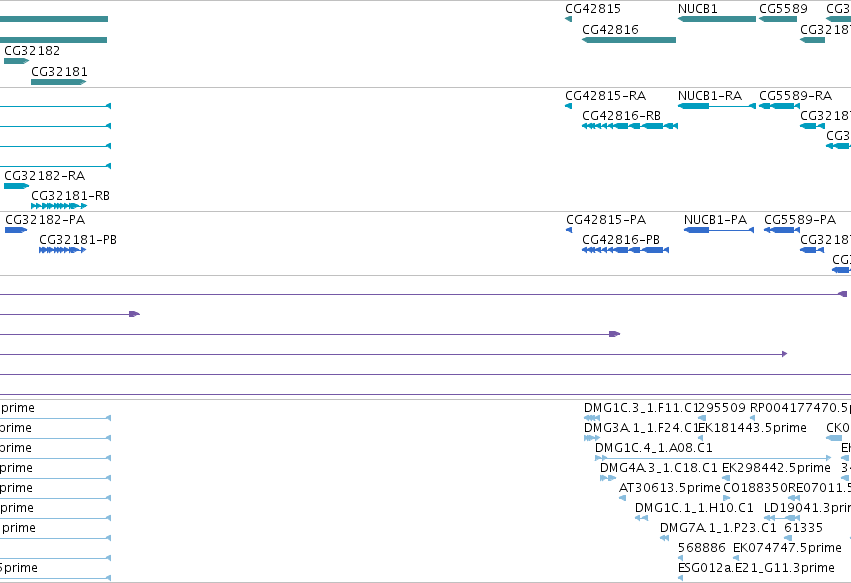
Task: Select the 61335 EST label
Action: 803,528
